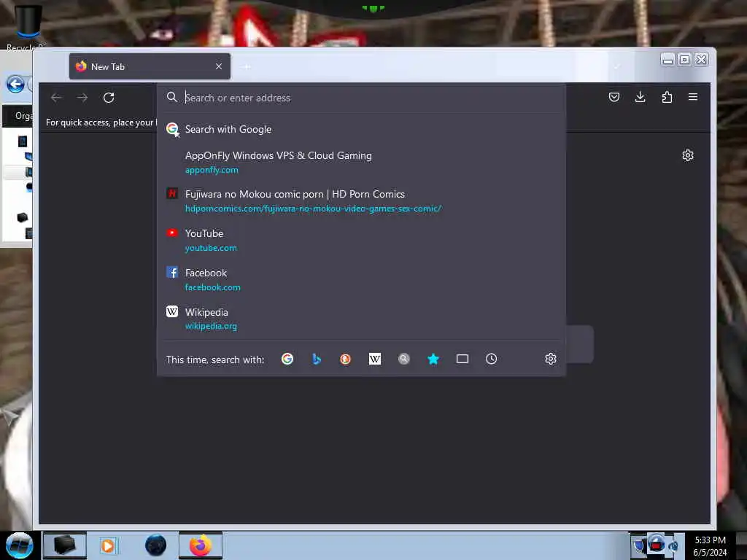Screen dimensions: 747x560
Task: Open a new tab with the plus button
Action: click(247, 66)
